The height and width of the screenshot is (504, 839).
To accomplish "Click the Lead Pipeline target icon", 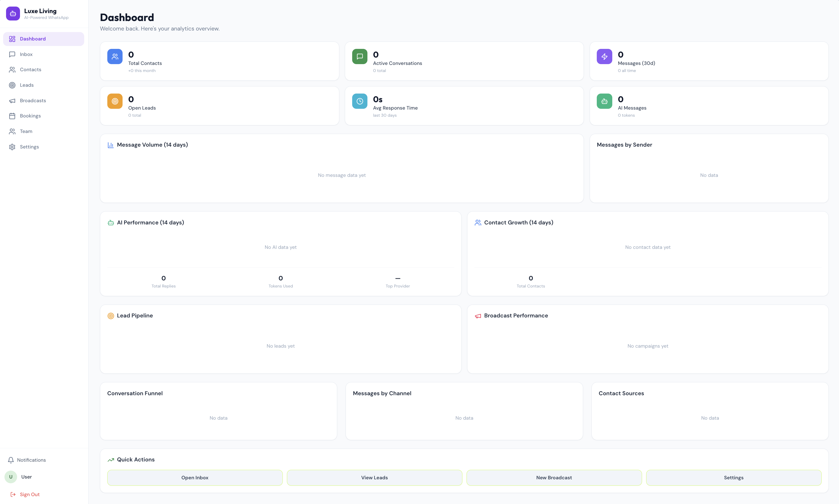I will click(110, 316).
